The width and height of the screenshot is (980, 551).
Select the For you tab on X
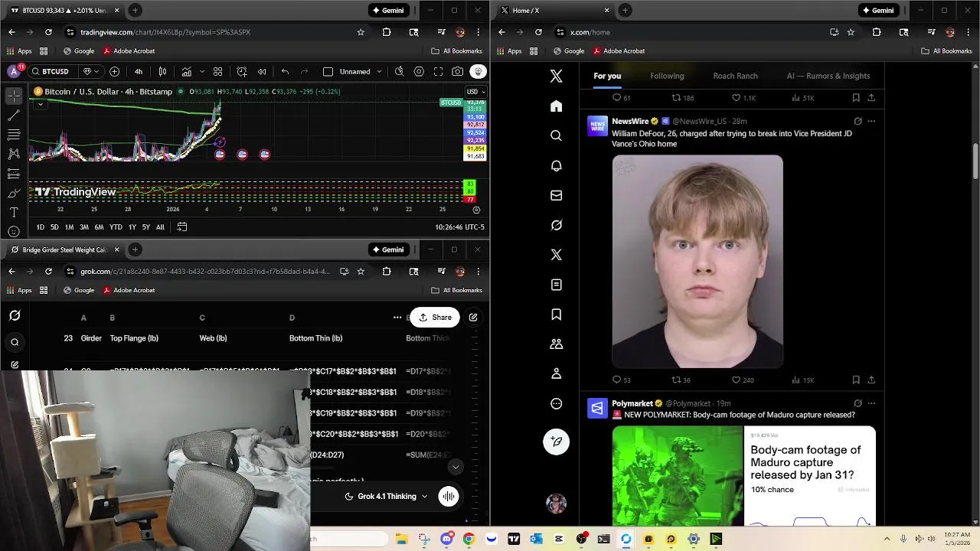(x=607, y=76)
